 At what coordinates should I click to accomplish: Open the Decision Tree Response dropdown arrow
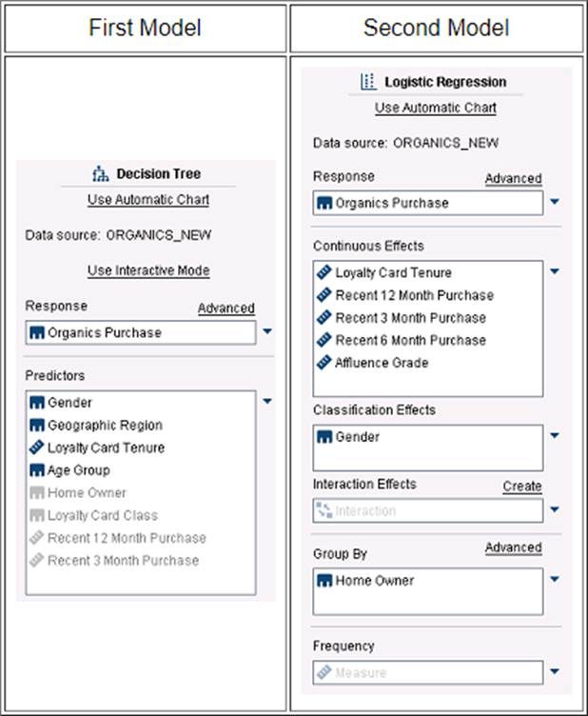click(267, 331)
